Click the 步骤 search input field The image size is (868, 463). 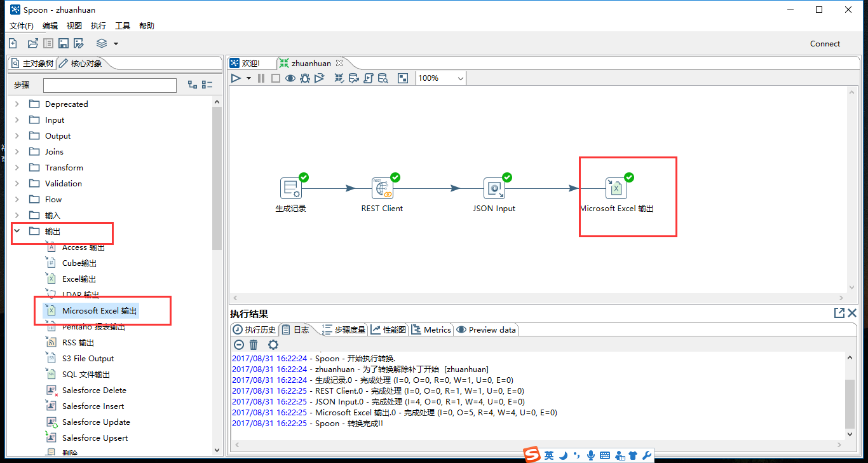pyautogui.click(x=109, y=85)
